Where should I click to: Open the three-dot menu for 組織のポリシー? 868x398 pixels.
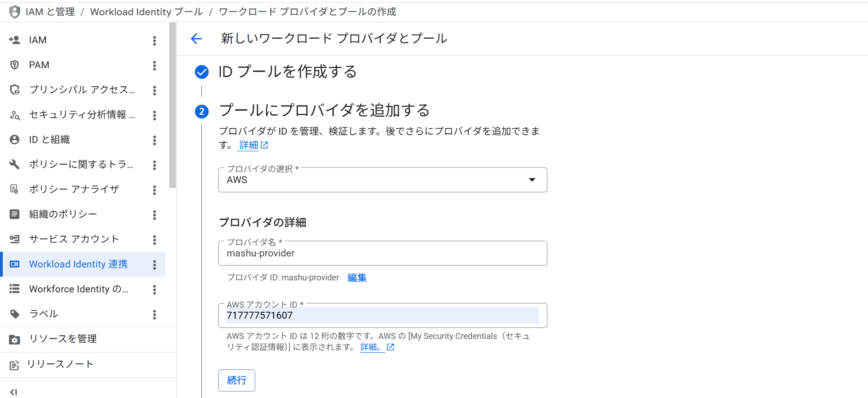pos(154,215)
